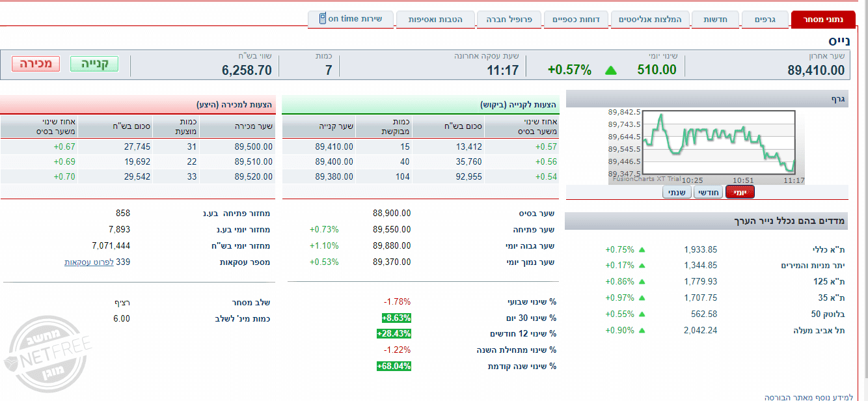Click the up-arrow icon in ת"א 125 row
The height and width of the screenshot is (401, 868).
(x=642, y=282)
